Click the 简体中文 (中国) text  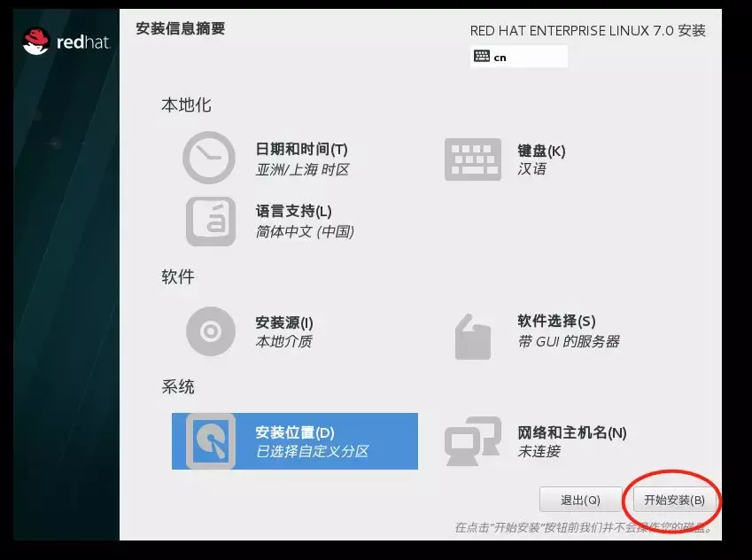point(305,232)
